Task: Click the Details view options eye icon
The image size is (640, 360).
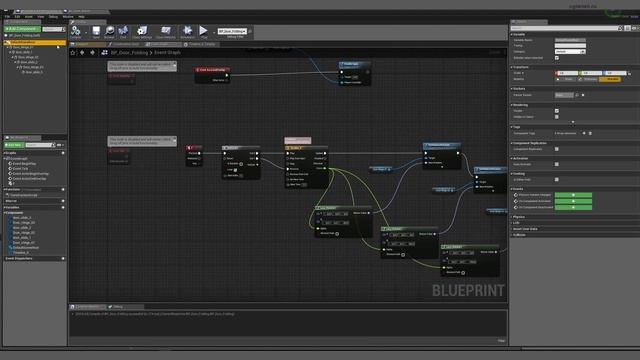Action: (634, 28)
